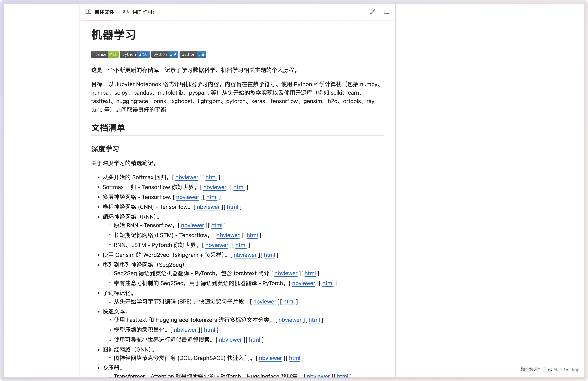Open the outline table of contents icon
This screenshot has width=588, height=381.
click(386, 12)
